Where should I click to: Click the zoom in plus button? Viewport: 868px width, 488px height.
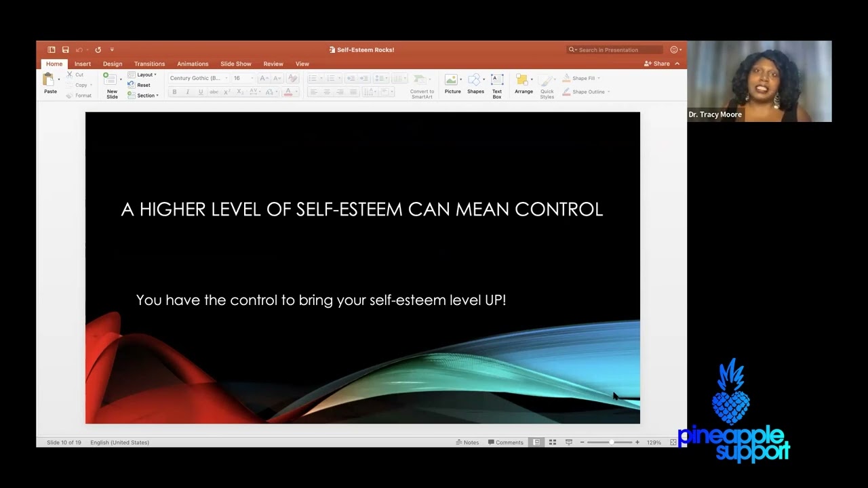click(637, 443)
